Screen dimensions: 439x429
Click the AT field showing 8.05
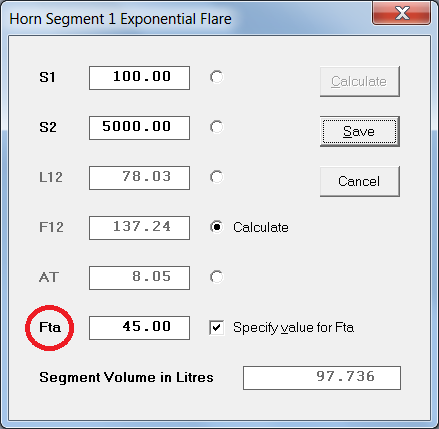point(139,278)
